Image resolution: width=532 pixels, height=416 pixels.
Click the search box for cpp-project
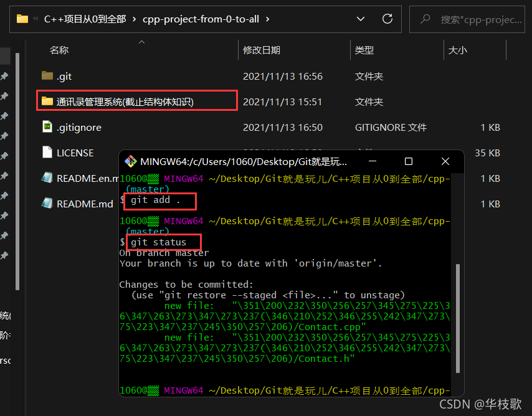pos(467,19)
